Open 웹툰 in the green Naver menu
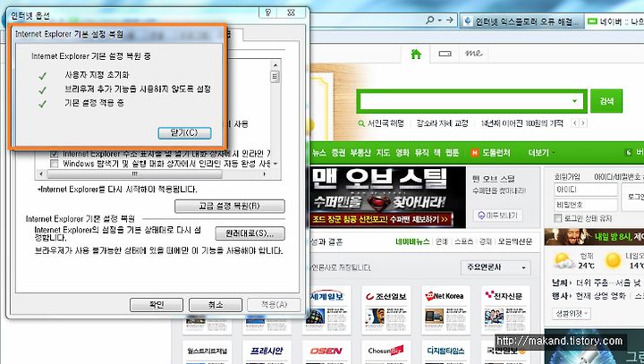This screenshot has height=364, width=644. point(453,153)
